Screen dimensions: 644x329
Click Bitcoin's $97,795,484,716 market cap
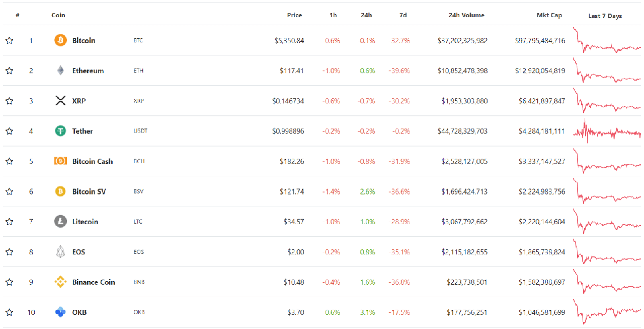540,40
